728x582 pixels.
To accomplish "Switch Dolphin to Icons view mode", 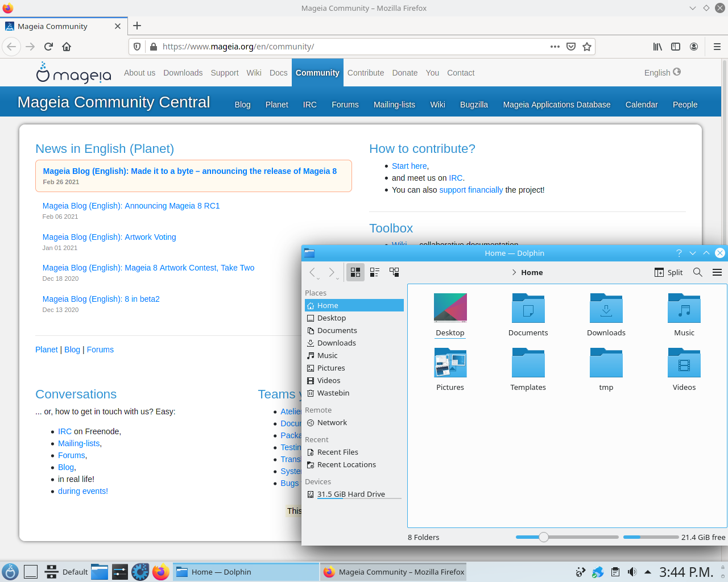I will point(355,272).
